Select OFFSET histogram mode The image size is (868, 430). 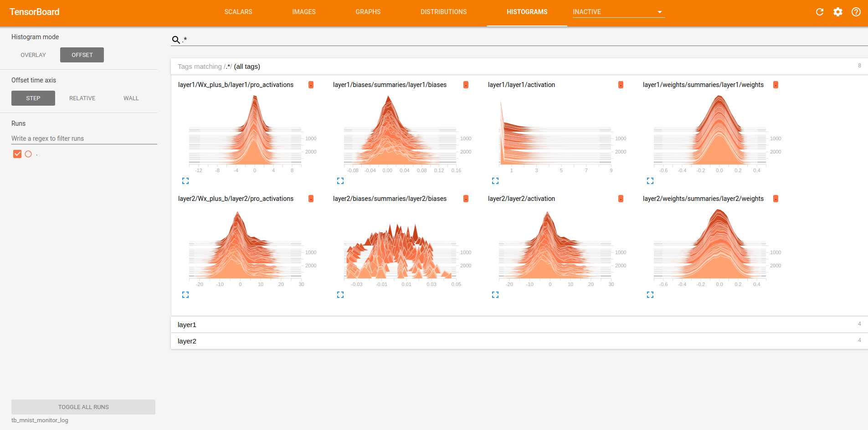(82, 55)
